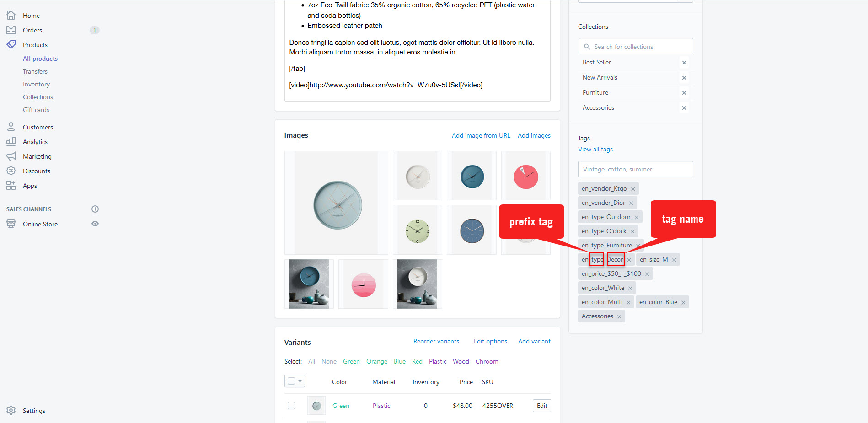Go to Inventory page
Image resolution: width=868 pixels, height=423 pixels.
pos(37,84)
